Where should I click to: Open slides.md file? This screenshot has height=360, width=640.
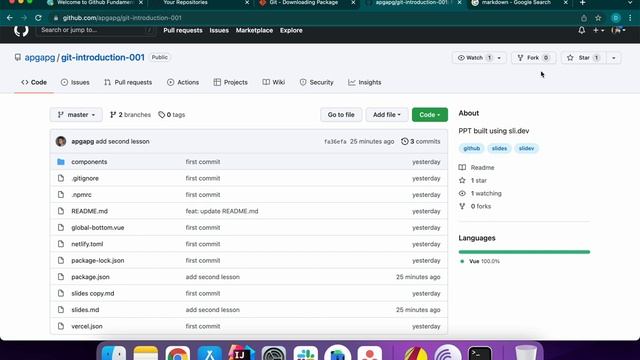(85, 310)
